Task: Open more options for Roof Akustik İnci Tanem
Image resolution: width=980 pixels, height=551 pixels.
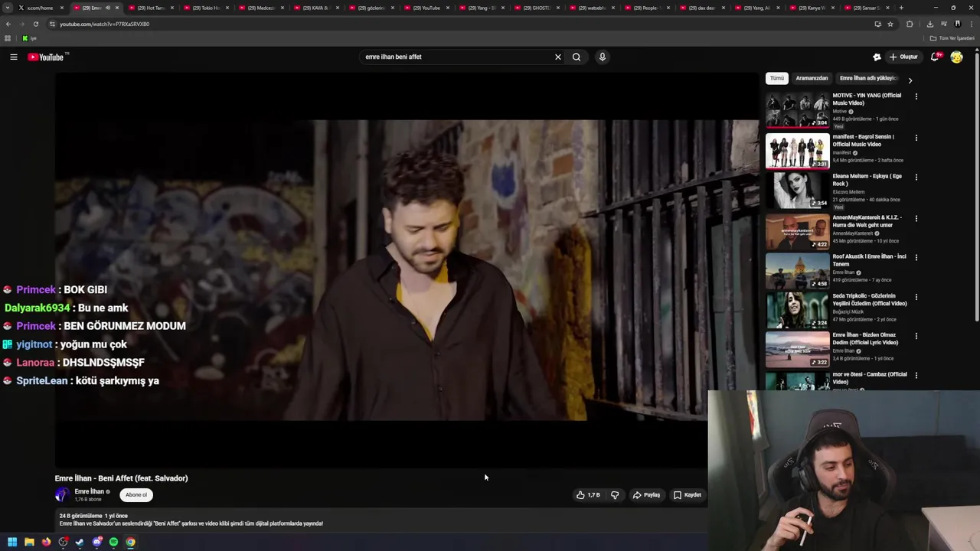Action: (916, 257)
